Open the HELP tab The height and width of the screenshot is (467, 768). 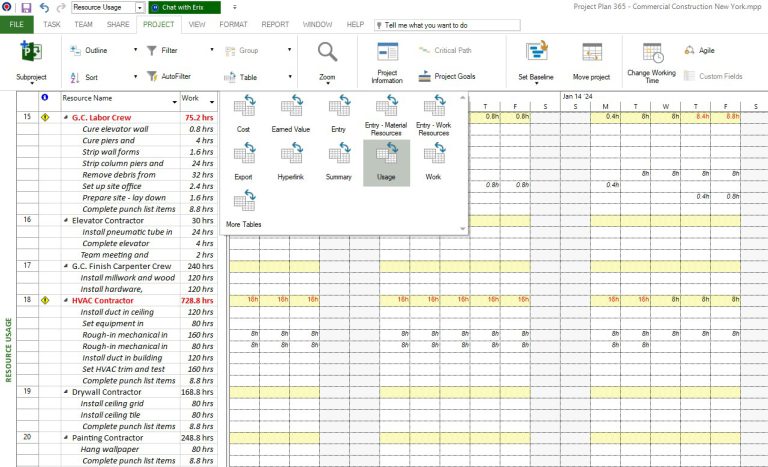355,25
